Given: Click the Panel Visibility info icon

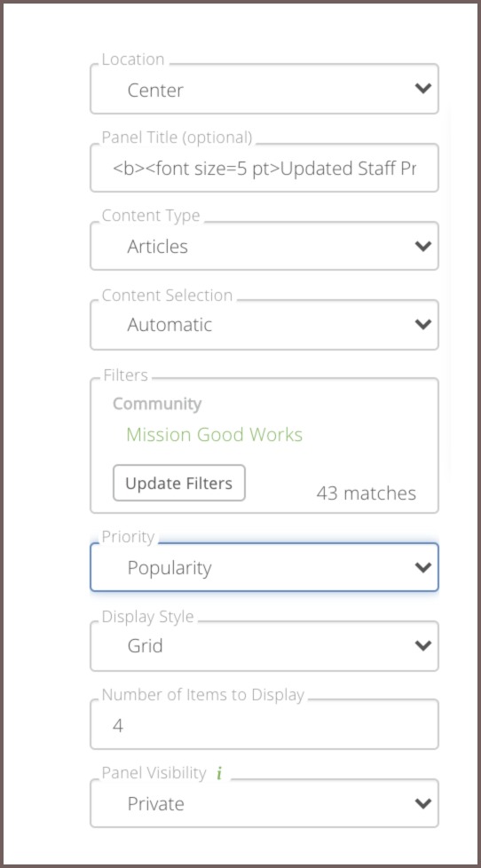Looking at the screenshot, I should [x=219, y=773].
